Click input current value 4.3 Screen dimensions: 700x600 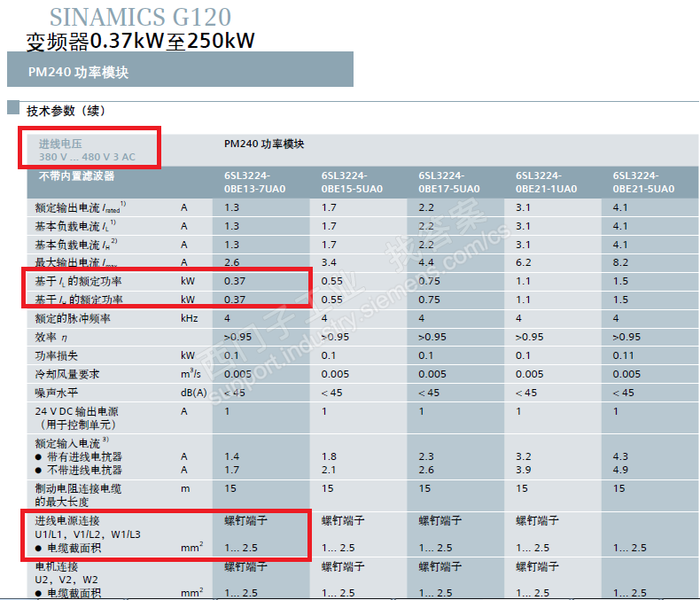point(620,456)
